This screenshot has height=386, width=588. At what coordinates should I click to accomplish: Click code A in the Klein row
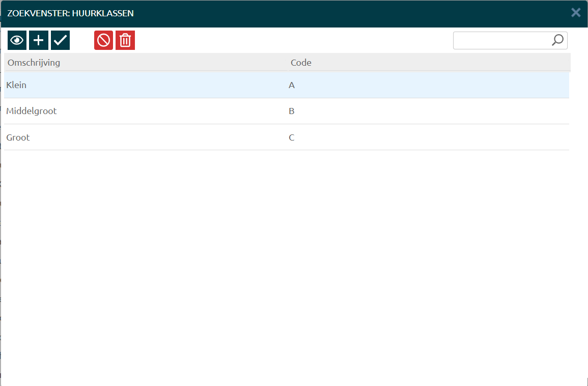coord(292,85)
